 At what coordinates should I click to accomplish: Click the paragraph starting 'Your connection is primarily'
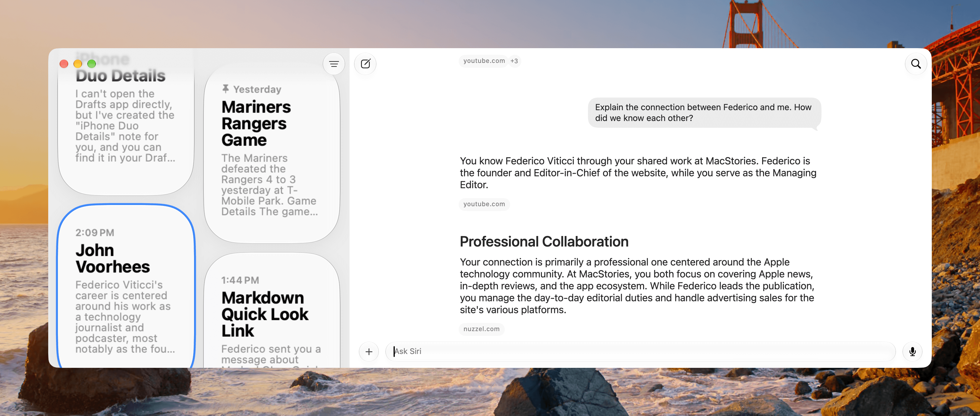637,286
